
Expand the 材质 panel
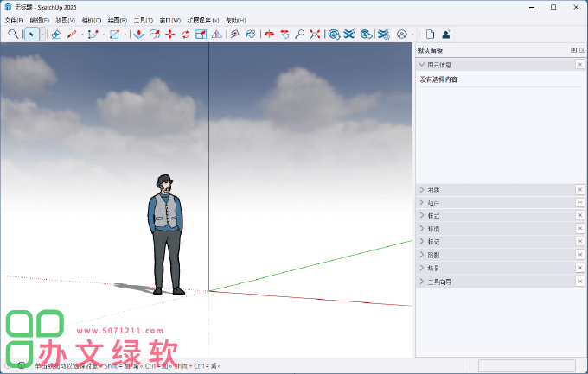tap(422, 190)
